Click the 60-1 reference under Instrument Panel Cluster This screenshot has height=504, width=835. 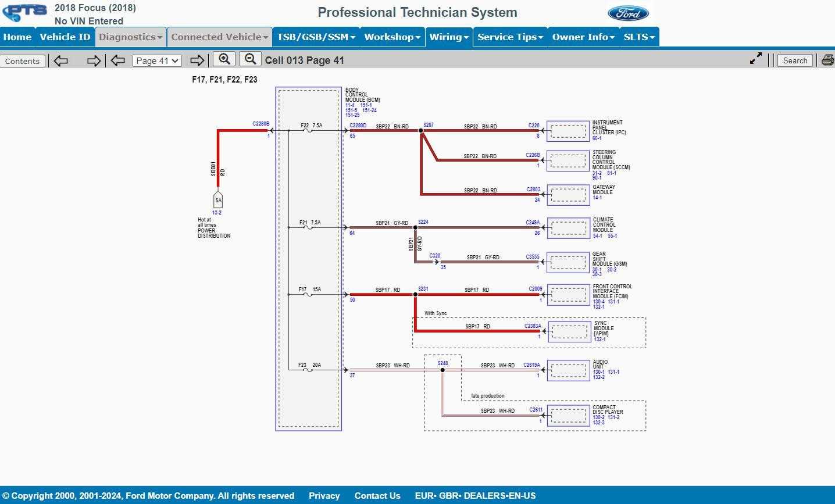tap(597, 138)
